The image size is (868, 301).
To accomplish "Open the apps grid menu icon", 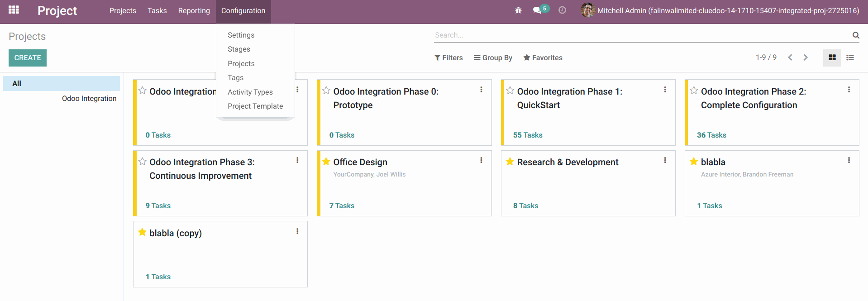I will click(x=14, y=10).
